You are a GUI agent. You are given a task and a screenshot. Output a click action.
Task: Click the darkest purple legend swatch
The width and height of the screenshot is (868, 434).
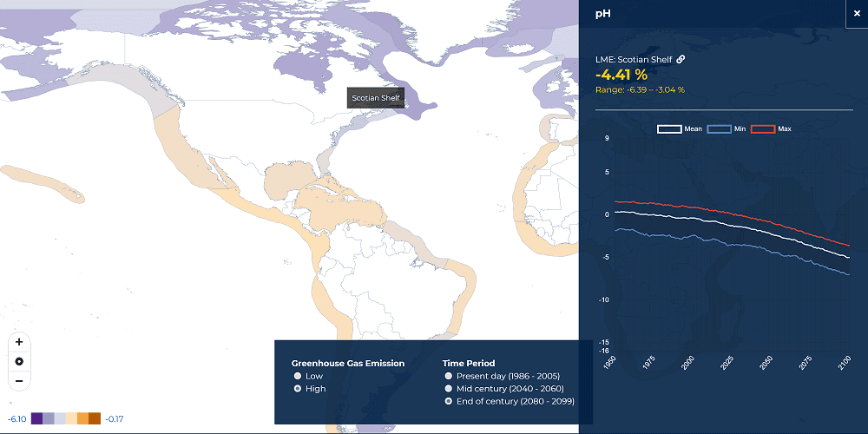pos(37,418)
